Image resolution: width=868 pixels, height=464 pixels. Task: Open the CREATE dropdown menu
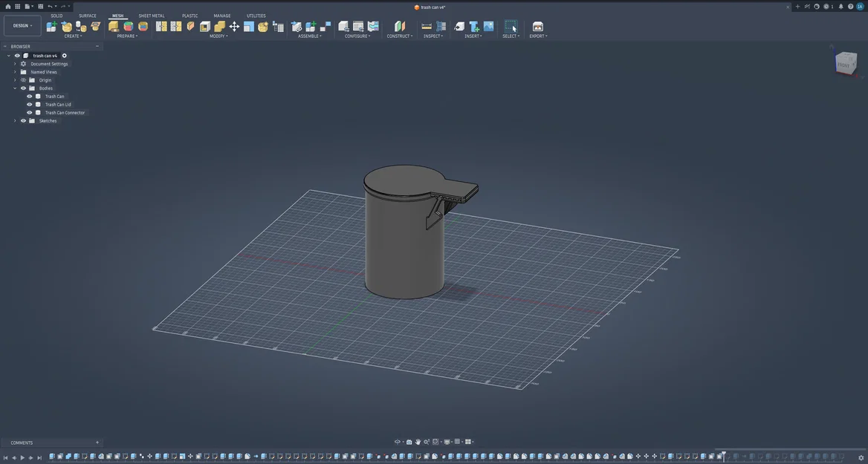point(73,36)
